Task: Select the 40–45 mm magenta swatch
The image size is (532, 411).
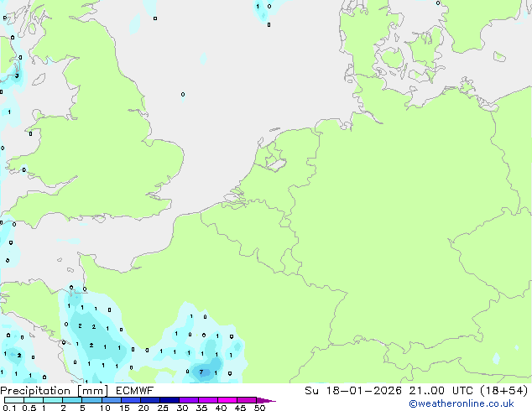Action: (x=227, y=400)
